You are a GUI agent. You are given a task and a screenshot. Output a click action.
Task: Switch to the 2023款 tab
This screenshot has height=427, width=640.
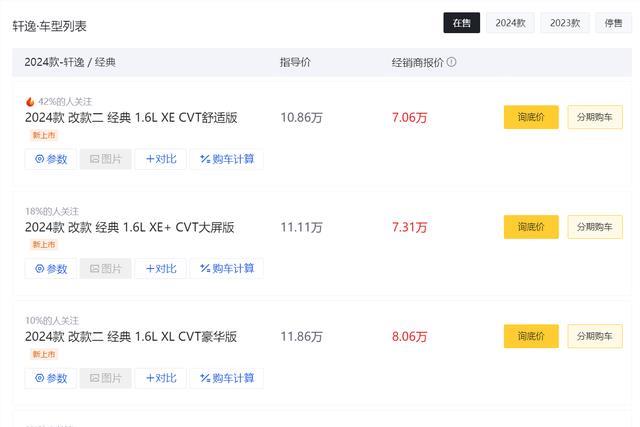coord(565,23)
